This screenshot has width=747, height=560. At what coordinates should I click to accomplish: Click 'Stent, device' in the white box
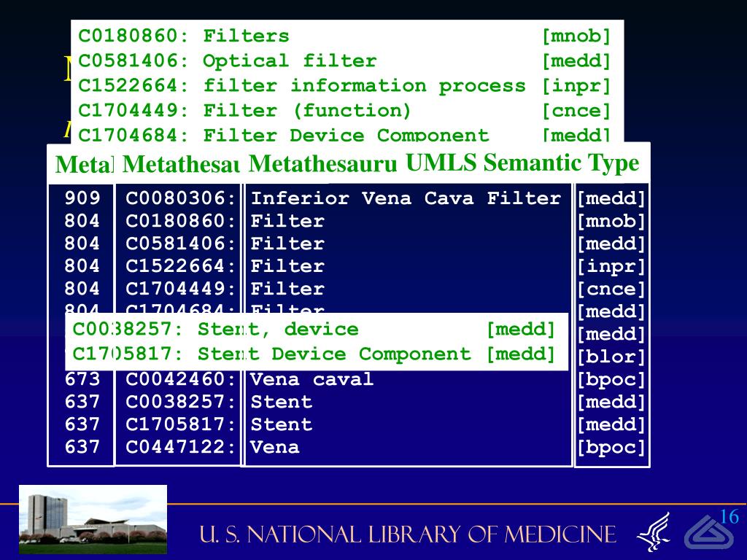(278, 329)
